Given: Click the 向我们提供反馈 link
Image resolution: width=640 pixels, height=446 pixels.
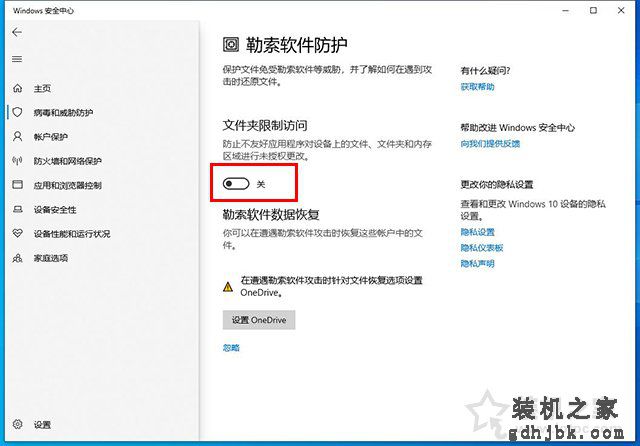Looking at the screenshot, I should coord(490,144).
